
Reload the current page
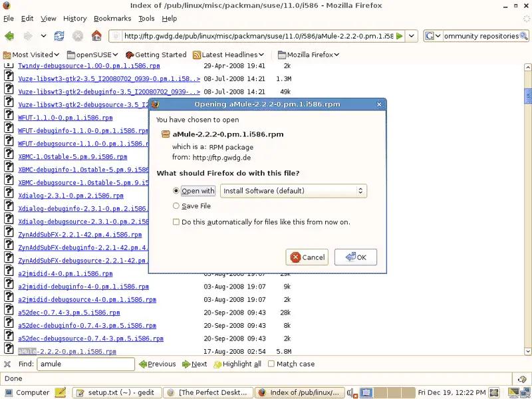[59, 36]
